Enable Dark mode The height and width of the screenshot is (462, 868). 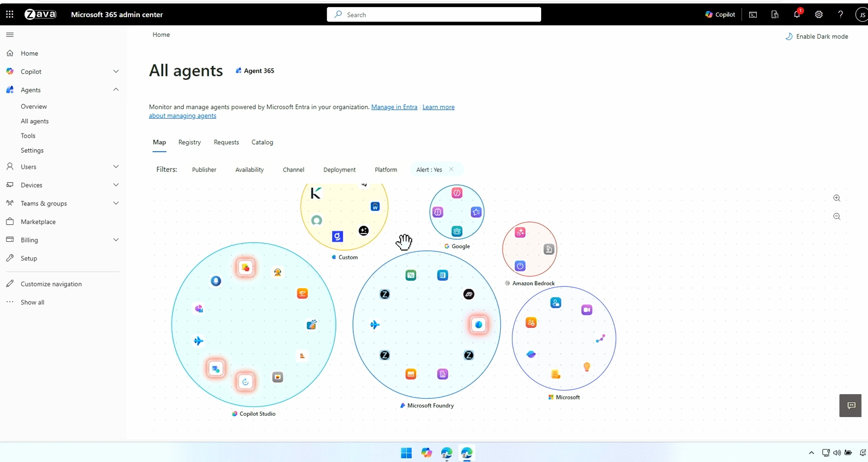tap(816, 36)
